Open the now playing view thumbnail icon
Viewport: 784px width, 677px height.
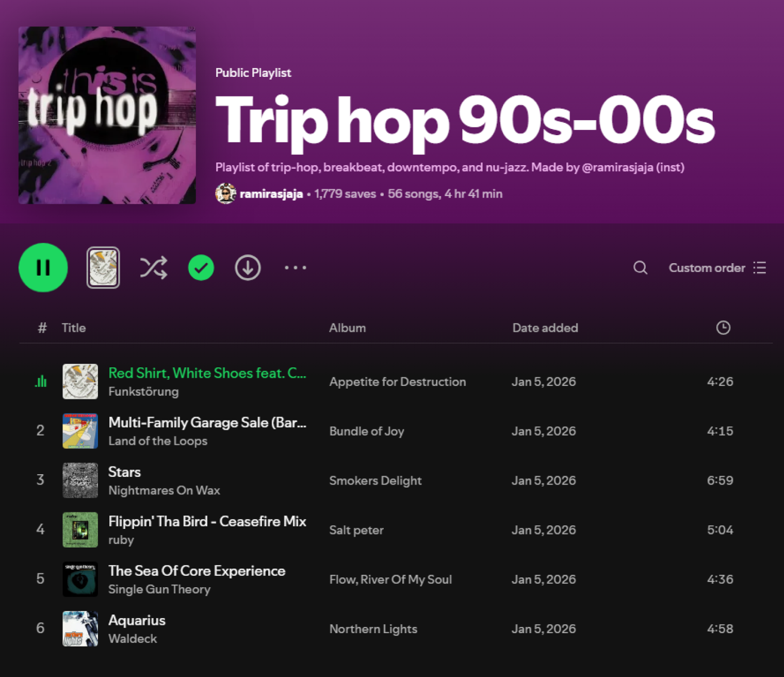point(103,267)
